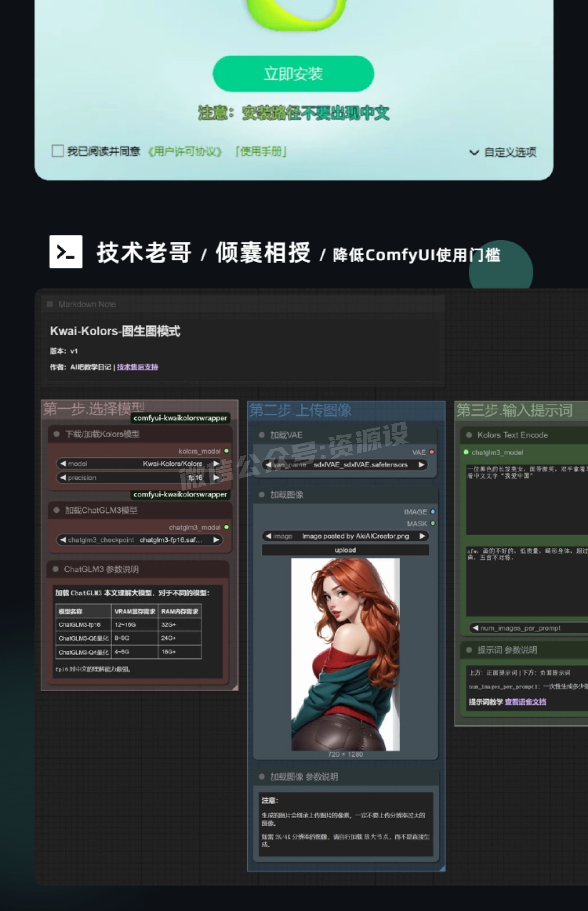Image resolution: width=588 pixels, height=911 pixels.
Task: Click the blue IMAGE output socket
Action: click(433, 512)
